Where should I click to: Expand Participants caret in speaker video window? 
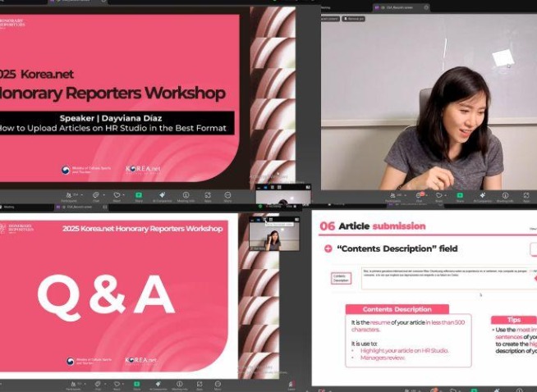click(x=406, y=195)
